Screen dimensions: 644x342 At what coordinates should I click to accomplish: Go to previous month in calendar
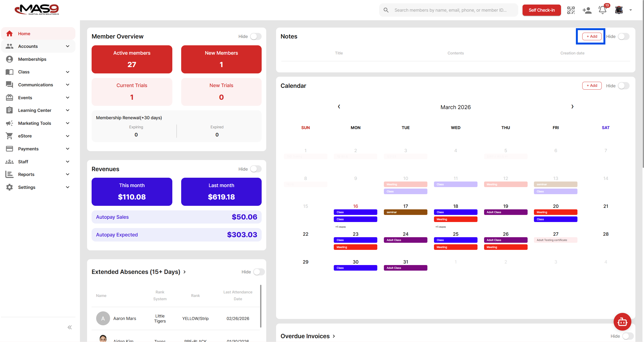tap(339, 107)
